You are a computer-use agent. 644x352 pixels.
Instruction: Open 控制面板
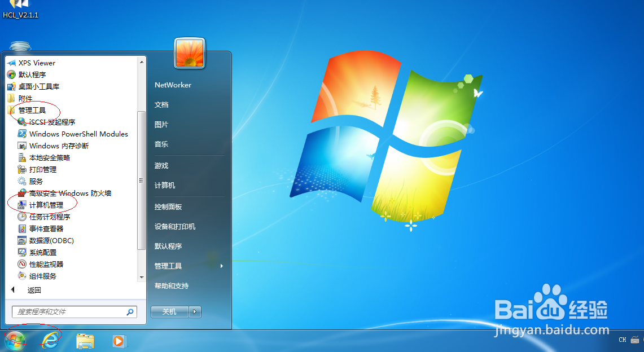pos(168,207)
